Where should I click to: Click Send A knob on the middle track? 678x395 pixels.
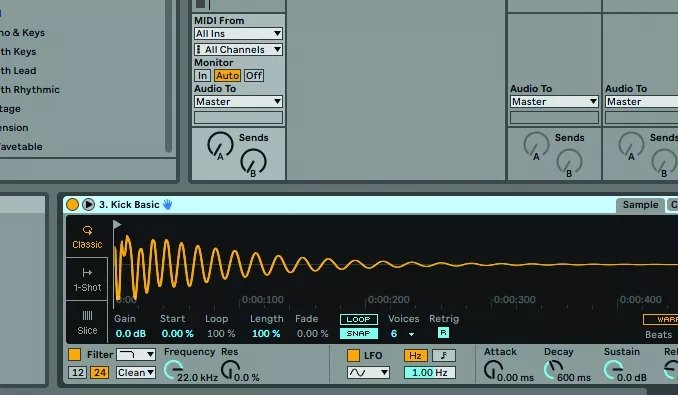click(536, 145)
